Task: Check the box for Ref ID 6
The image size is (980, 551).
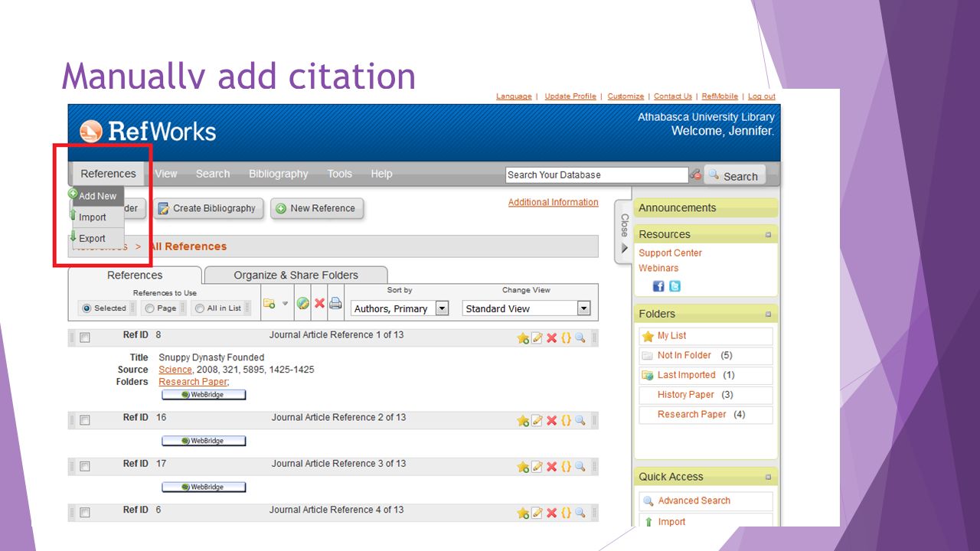Action: tap(85, 513)
